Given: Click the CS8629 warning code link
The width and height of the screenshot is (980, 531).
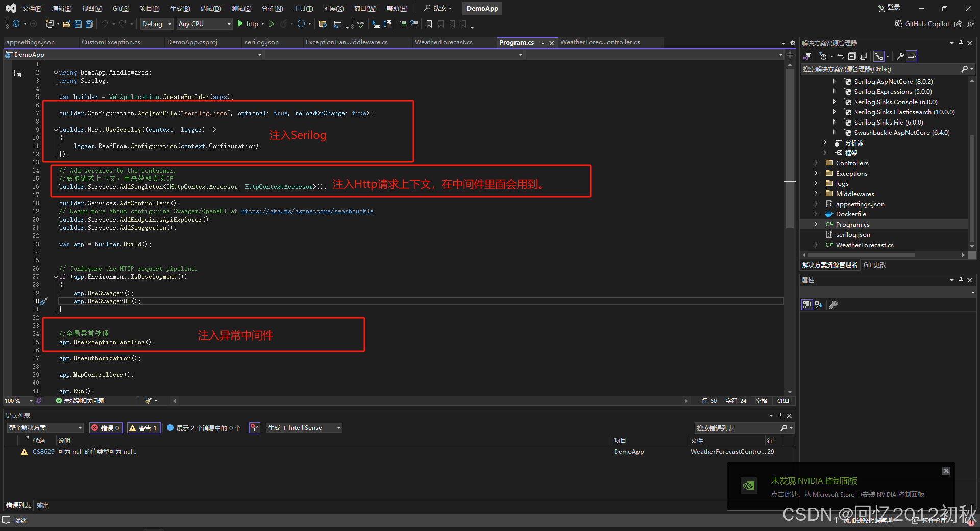Looking at the screenshot, I should point(43,452).
